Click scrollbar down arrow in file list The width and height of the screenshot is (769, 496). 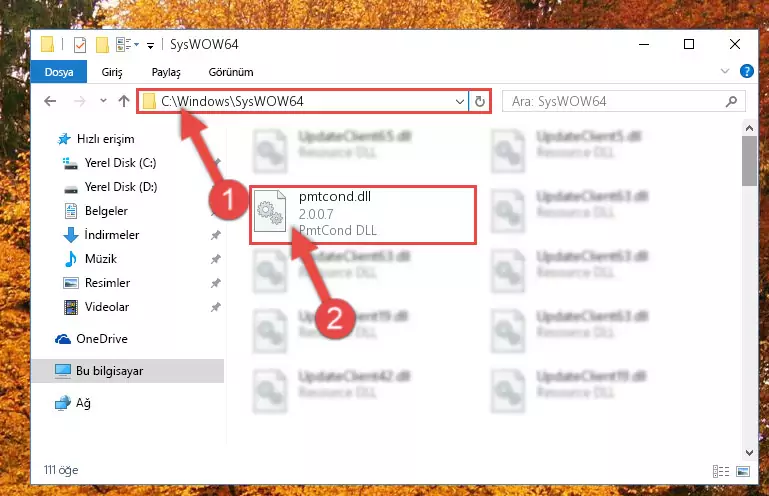(x=749, y=452)
